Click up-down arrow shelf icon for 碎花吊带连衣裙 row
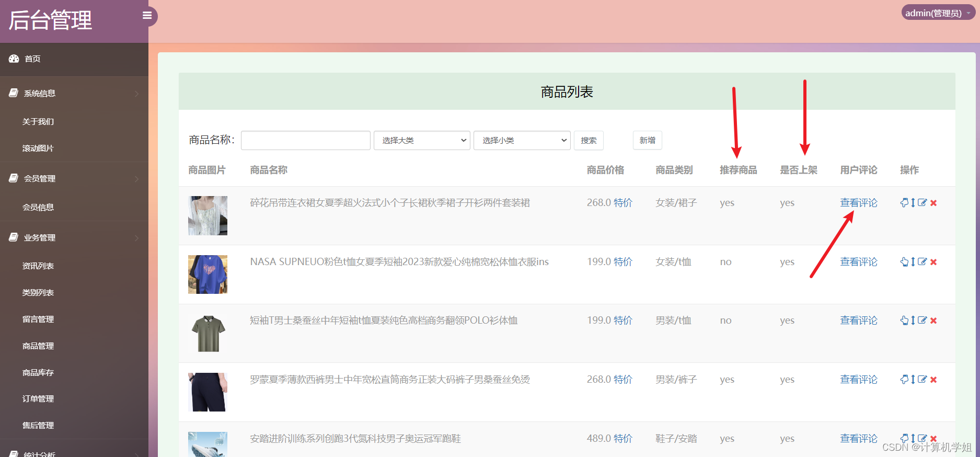 (913, 202)
